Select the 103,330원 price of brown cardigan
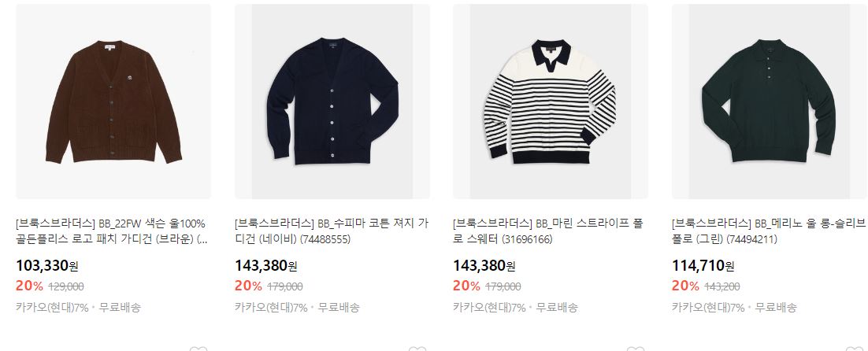Image resolution: width=868 pixels, height=351 pixels. pyautogui.click(x=47, y=266)
